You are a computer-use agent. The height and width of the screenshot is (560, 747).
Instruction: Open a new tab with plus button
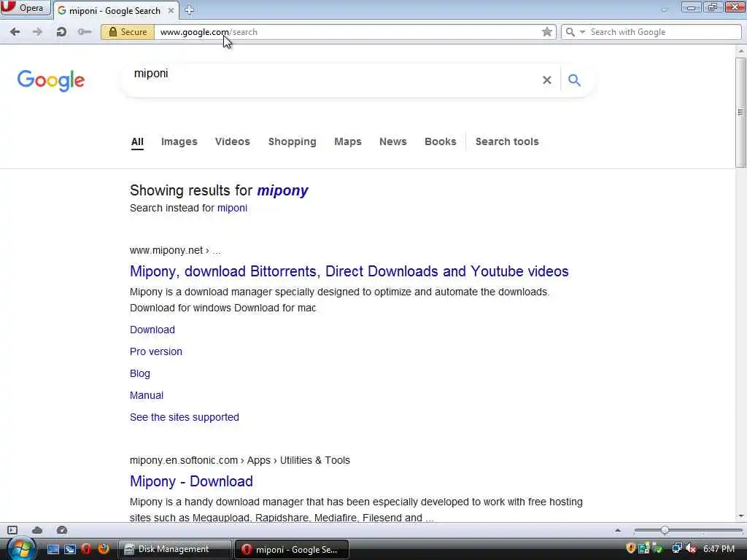click(189, 10)
